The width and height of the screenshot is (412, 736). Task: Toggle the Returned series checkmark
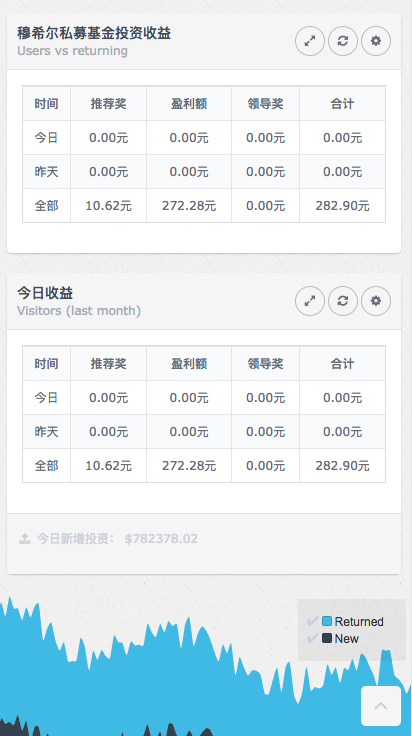click(x=312, y=621)
